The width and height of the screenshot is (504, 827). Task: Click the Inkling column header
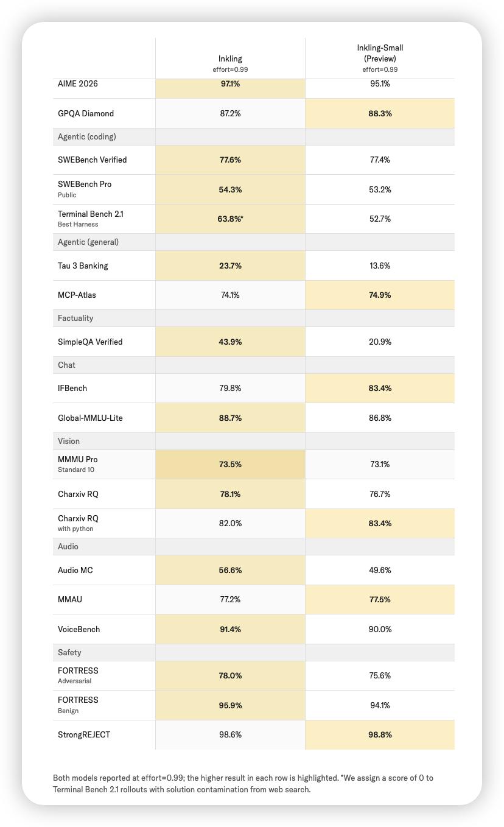pyautogui.click(x=230, y=63)
